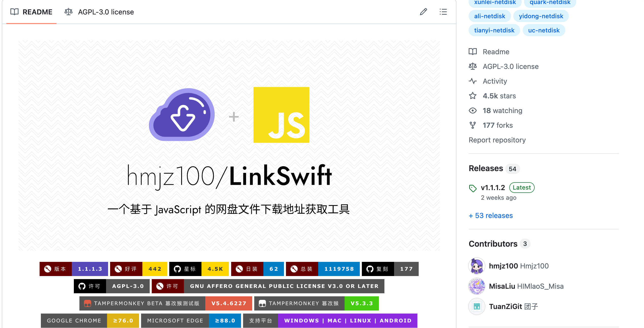
Task: Click the 总装 1119758 total installs badge
Action: [323, 269]
